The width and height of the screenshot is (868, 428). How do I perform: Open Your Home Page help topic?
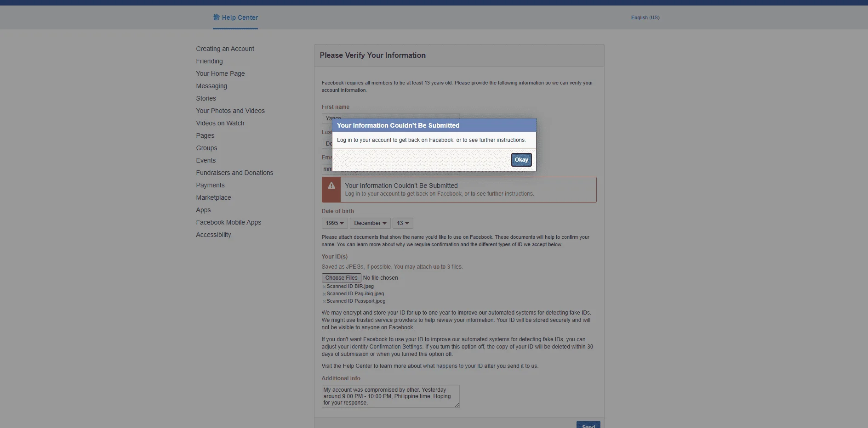pos(220,73)
